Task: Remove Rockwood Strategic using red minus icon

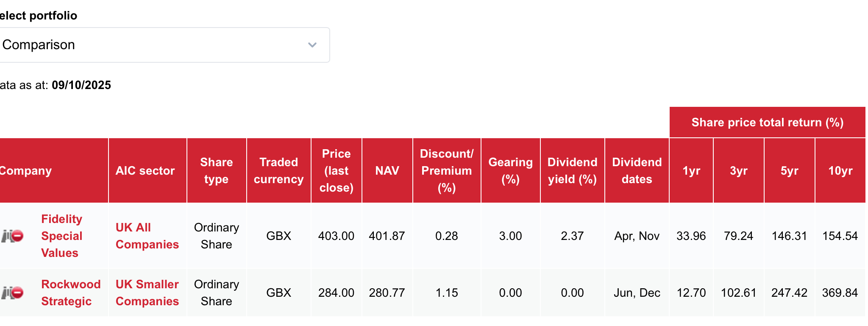Action: 17,293
